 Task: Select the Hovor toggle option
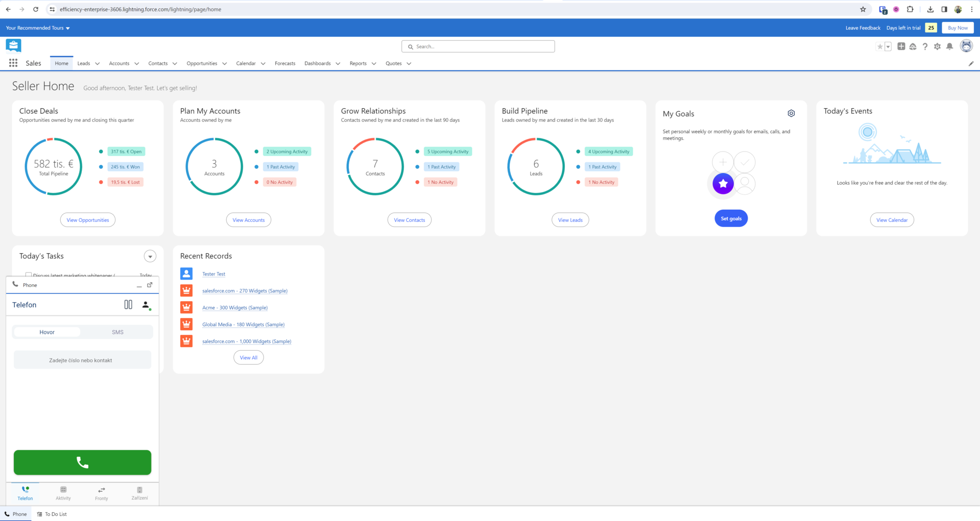(47, 332)
